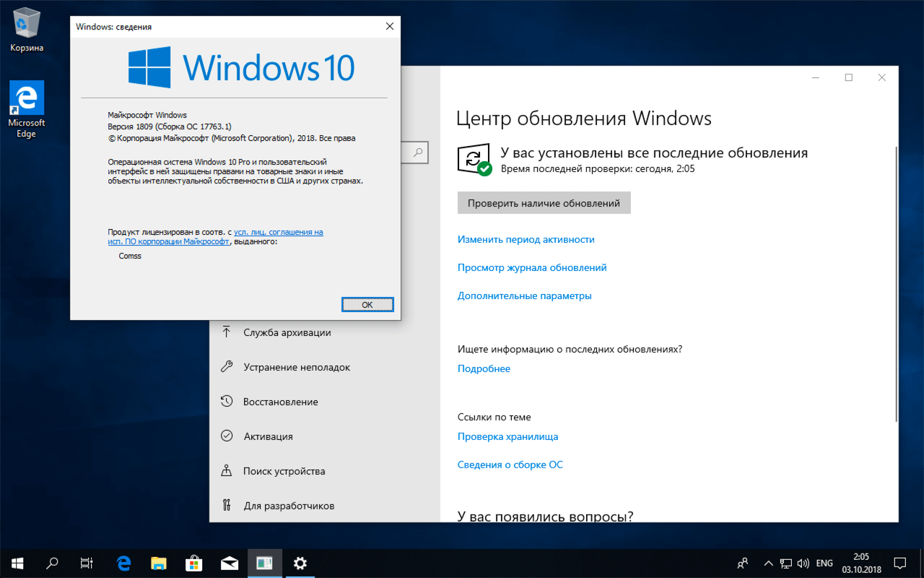Close the Settings window
924x578 pixels.
[882, 77]
